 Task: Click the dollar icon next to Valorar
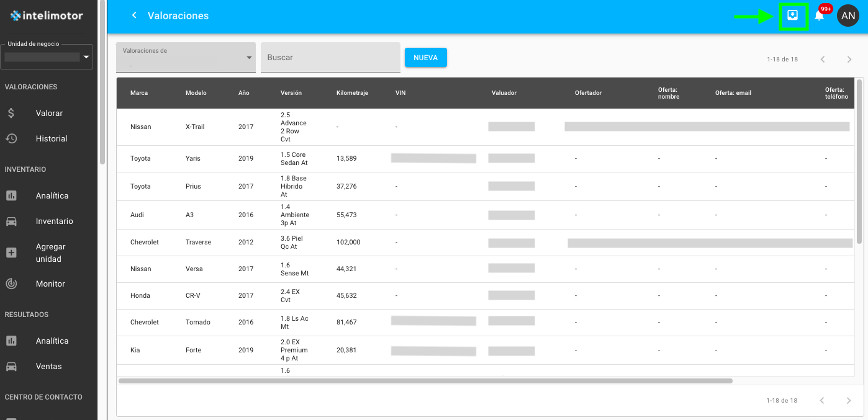tap(11, 113)
